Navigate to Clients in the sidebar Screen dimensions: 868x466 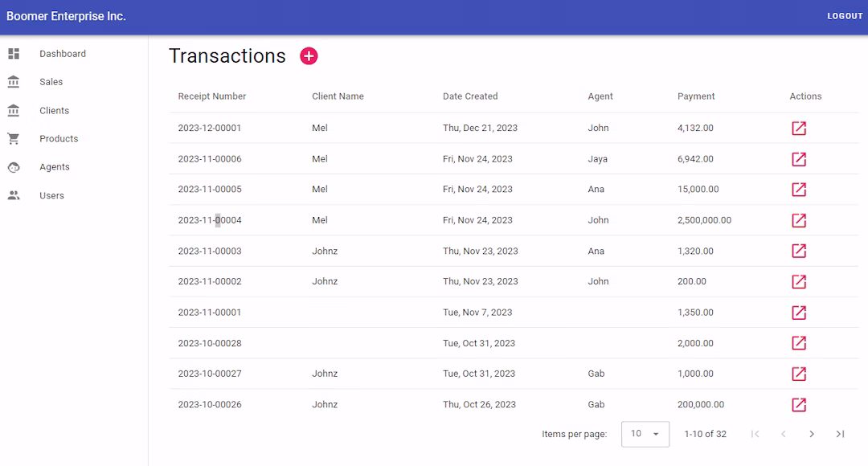click(x=54, y=111)
